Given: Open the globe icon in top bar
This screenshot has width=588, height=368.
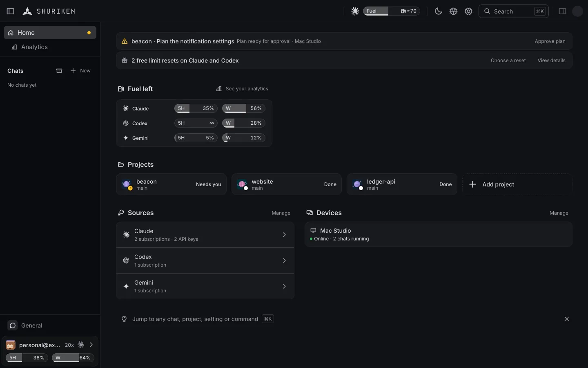Looking at the screenshot, I should point(454,11).
